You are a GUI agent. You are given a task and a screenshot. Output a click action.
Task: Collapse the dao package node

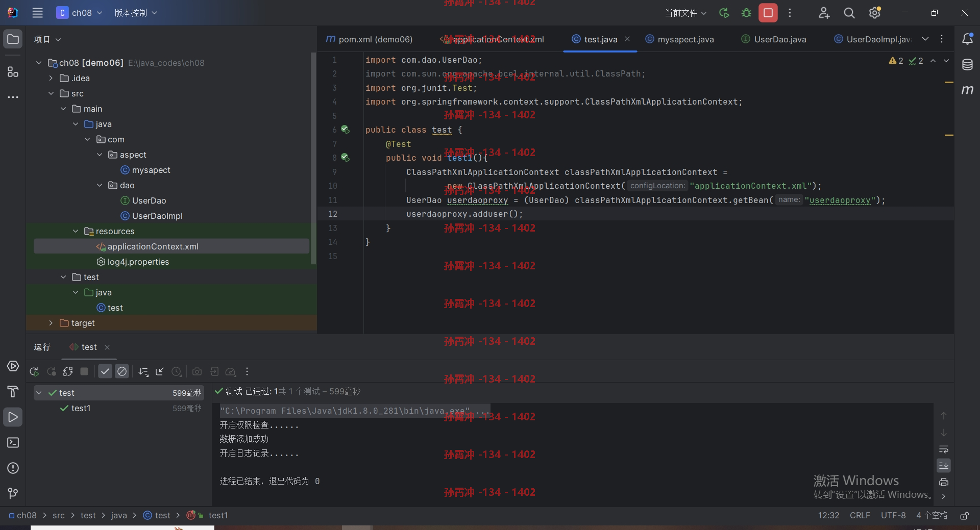(100, 185)
